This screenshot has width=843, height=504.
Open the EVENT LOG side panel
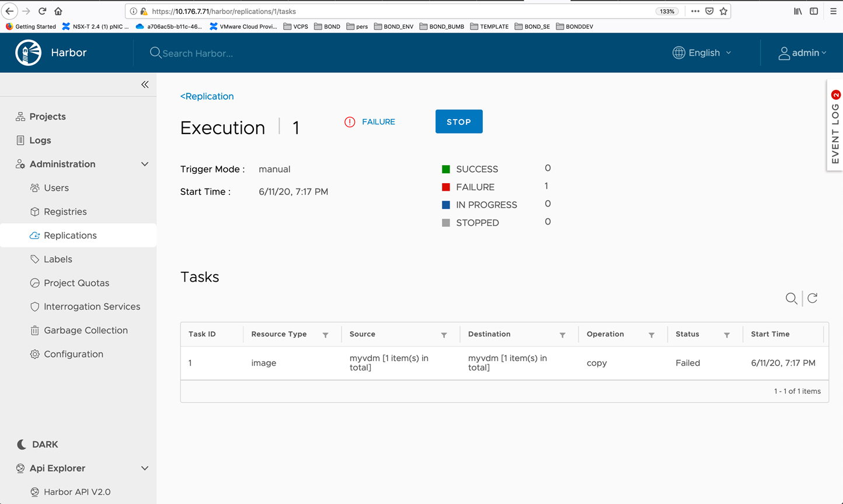(x=835, y=126)
